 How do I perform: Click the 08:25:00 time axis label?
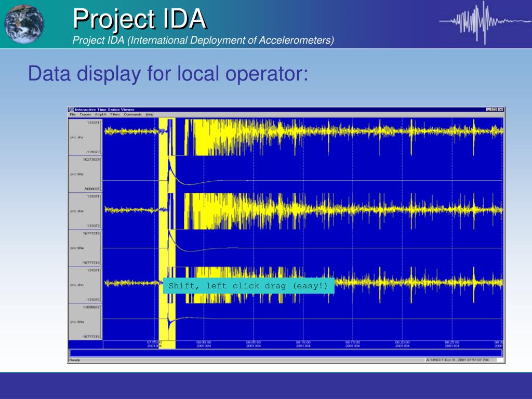tap(452, 344)
